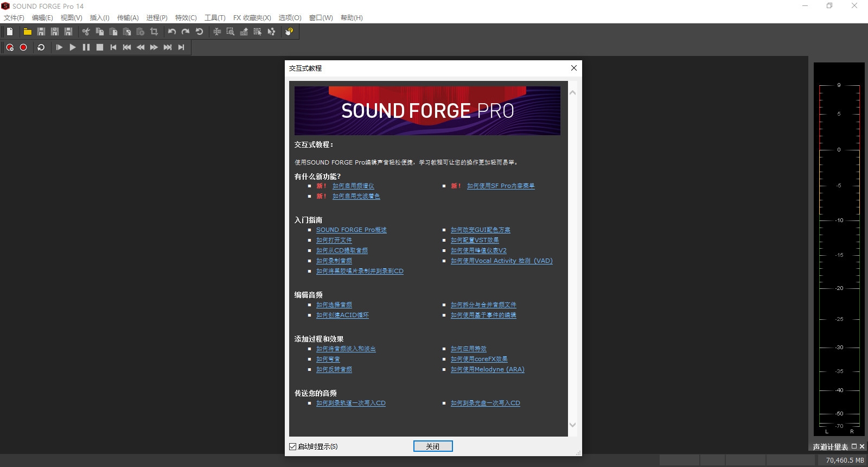Open the 如何启用频谱仪 tutorial link
The image size is (868, 467).
click(x=353, y=186)
